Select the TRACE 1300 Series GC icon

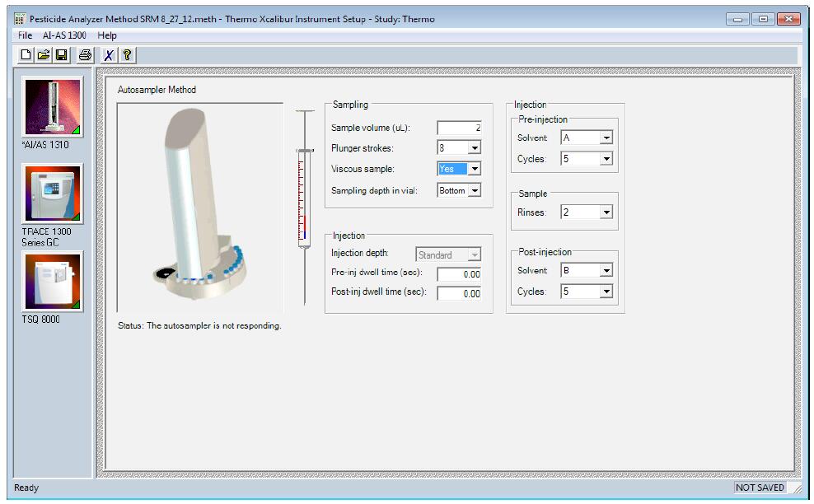(x=53, y=194)
